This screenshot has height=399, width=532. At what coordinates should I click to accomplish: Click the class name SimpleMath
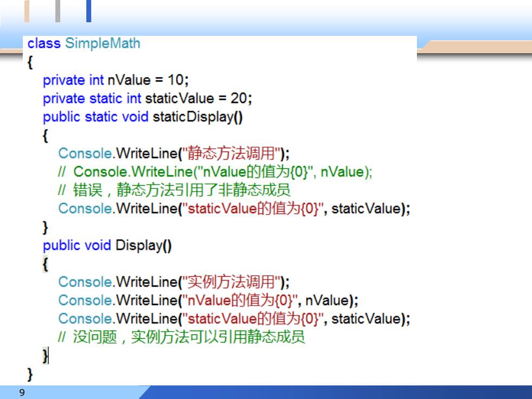[103, 43]
